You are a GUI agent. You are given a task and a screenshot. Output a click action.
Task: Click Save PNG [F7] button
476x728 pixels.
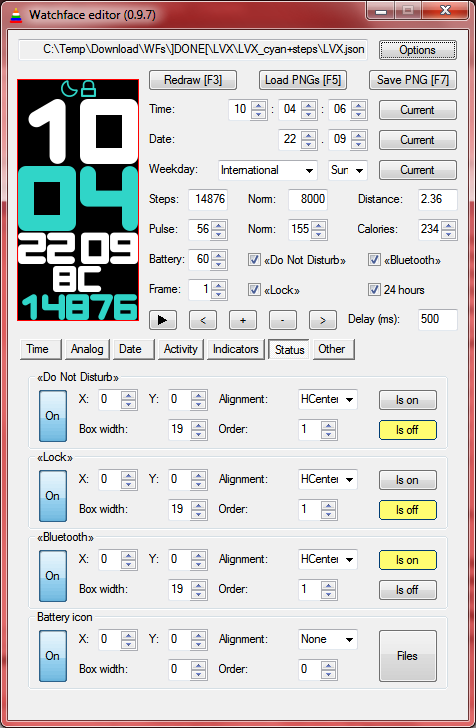point(413,80)
